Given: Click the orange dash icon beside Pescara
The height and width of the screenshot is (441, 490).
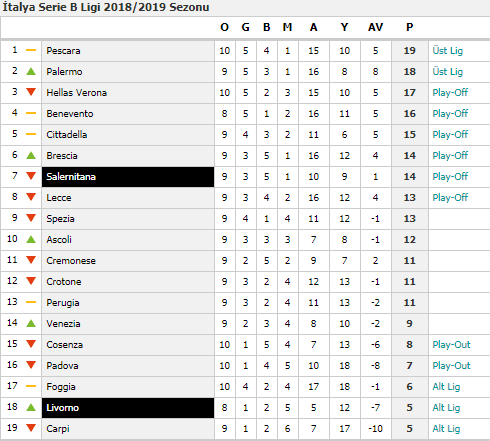Looking at the screenshot, I should (x=31, y=50).
